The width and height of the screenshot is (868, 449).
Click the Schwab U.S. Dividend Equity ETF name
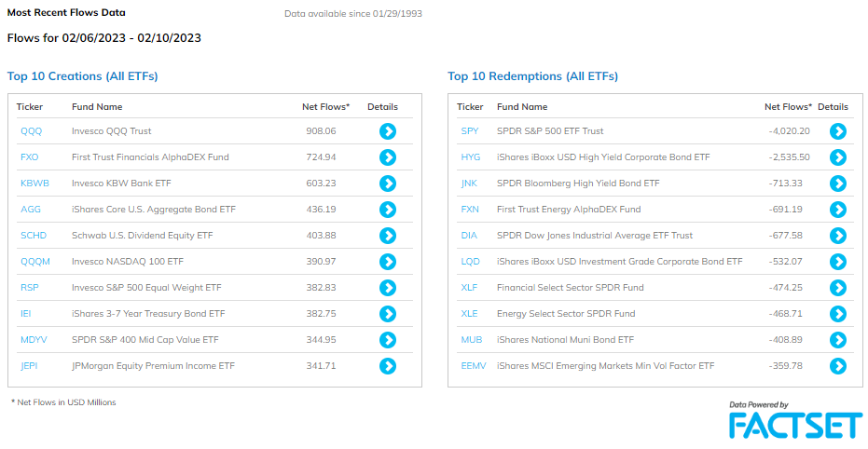pyautogui.click(x=143, y=235)
